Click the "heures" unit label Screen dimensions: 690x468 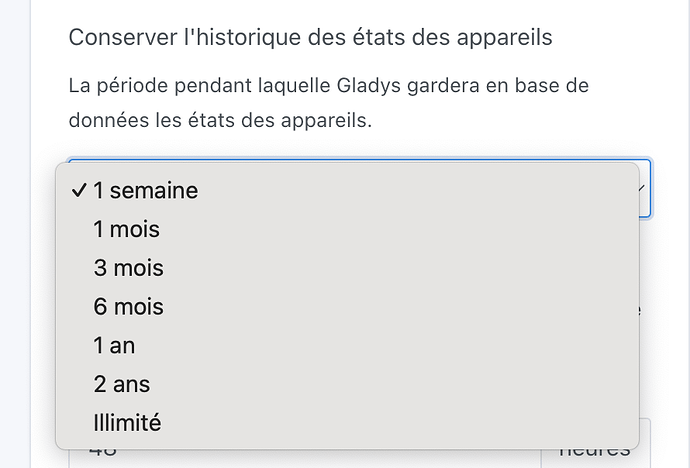point(595,453)
